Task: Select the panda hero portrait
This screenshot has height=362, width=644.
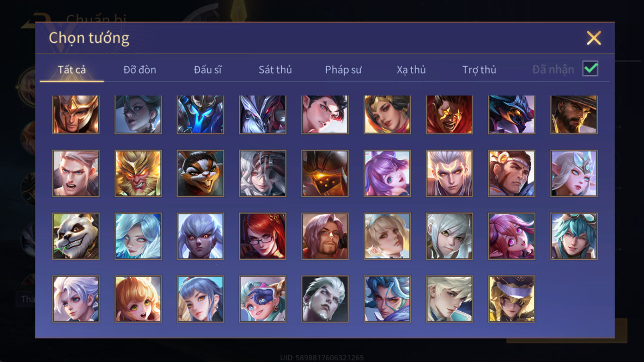Action: [x=76, y=236]
